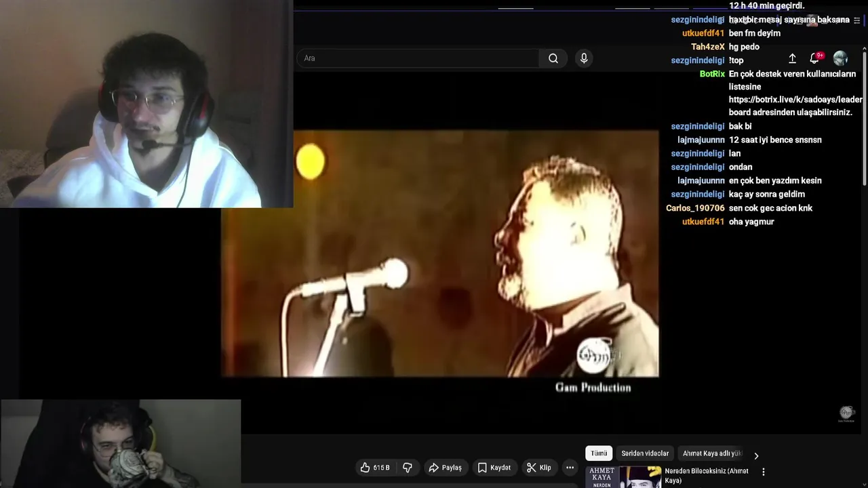Click chat message 'en çok ben yazdım kesin'

tap(775, 180)
